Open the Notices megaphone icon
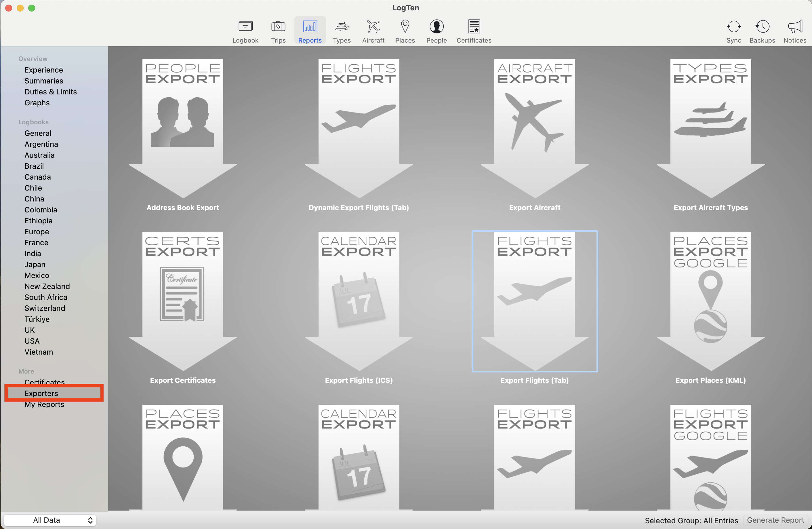This screenshot has width=812, height=529. click(795, 31)
